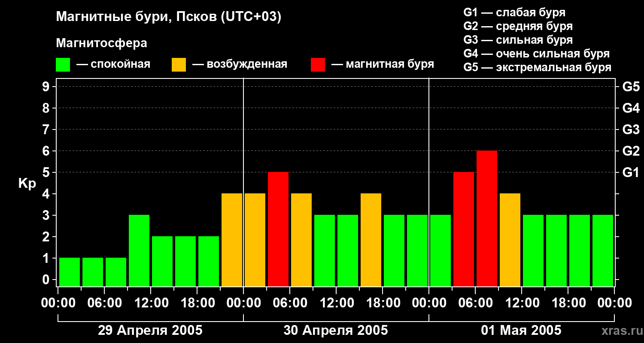644x343 pixels.
Task: Click the rightmost '00:00' time label
Action: coord(614,303)
